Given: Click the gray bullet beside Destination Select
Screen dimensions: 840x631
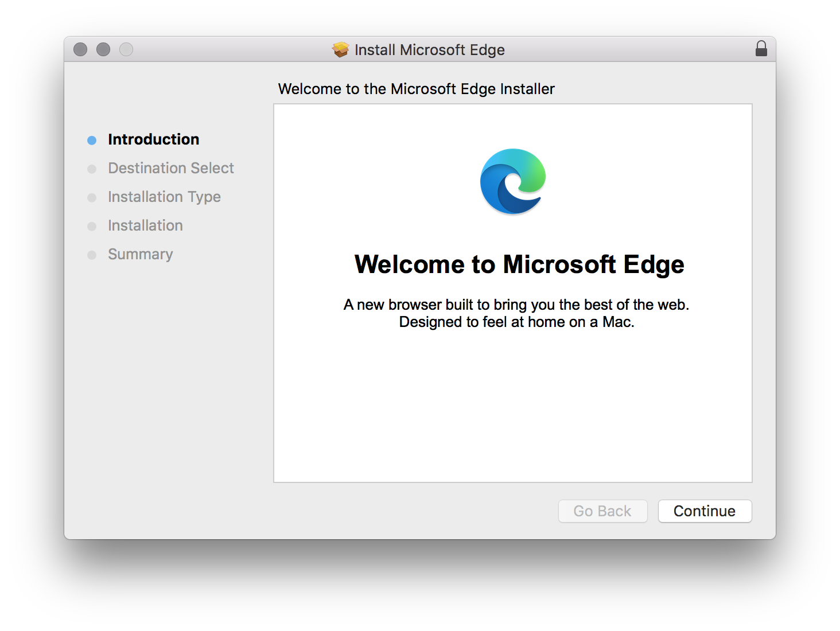Looking at the screenshot, I should click(92, 169).
